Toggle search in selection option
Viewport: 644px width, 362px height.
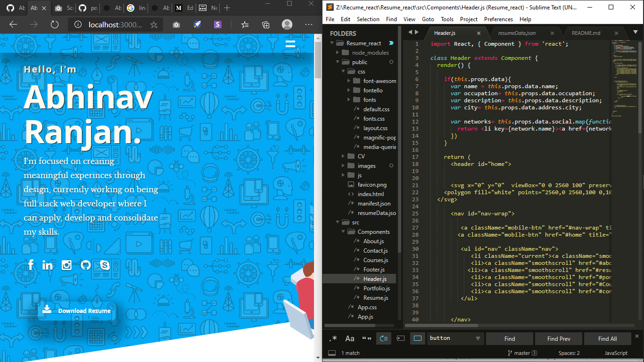pos(400,338)
